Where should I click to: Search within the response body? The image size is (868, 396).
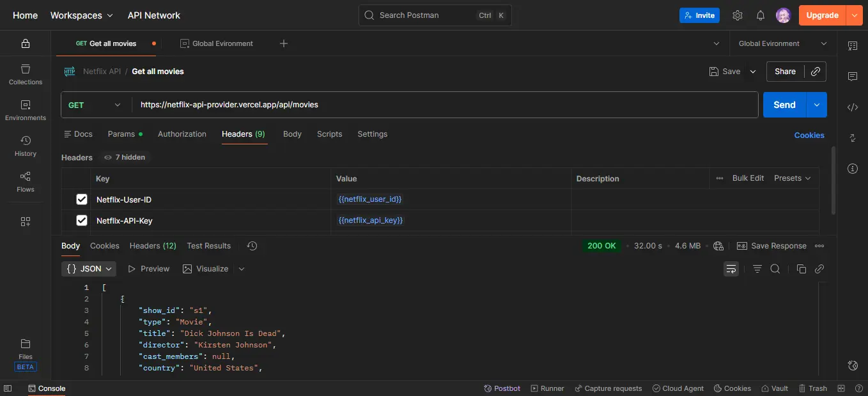775,269
